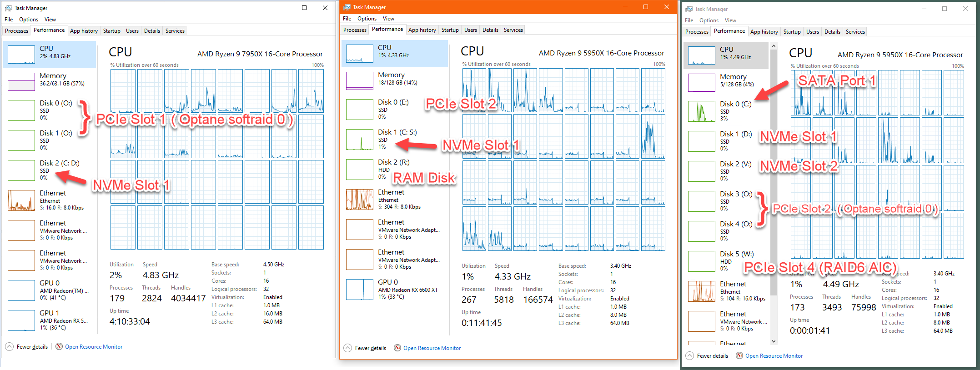Select Memory 18/128 GB in middle window
This screenshot has height=370, width=980.
(395, 81)
